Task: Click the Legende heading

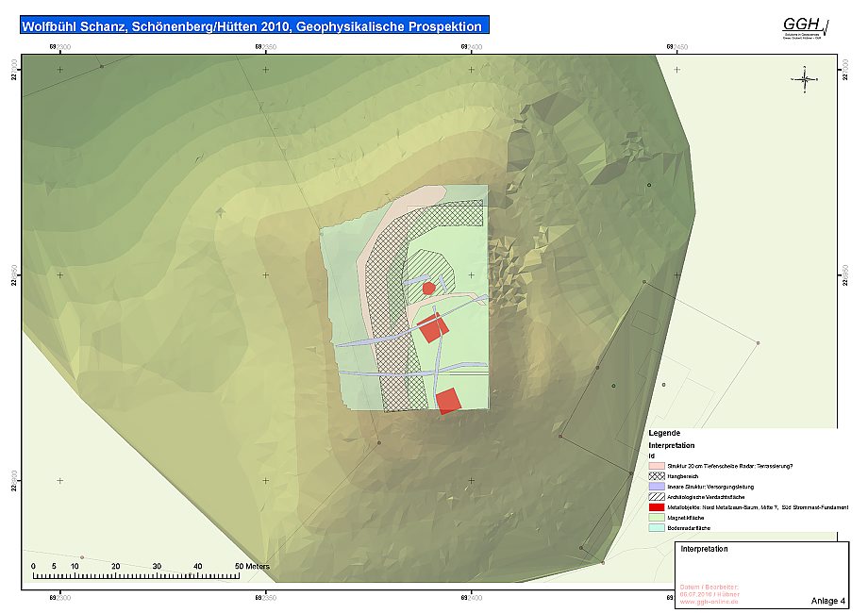Action: [664, 433]
